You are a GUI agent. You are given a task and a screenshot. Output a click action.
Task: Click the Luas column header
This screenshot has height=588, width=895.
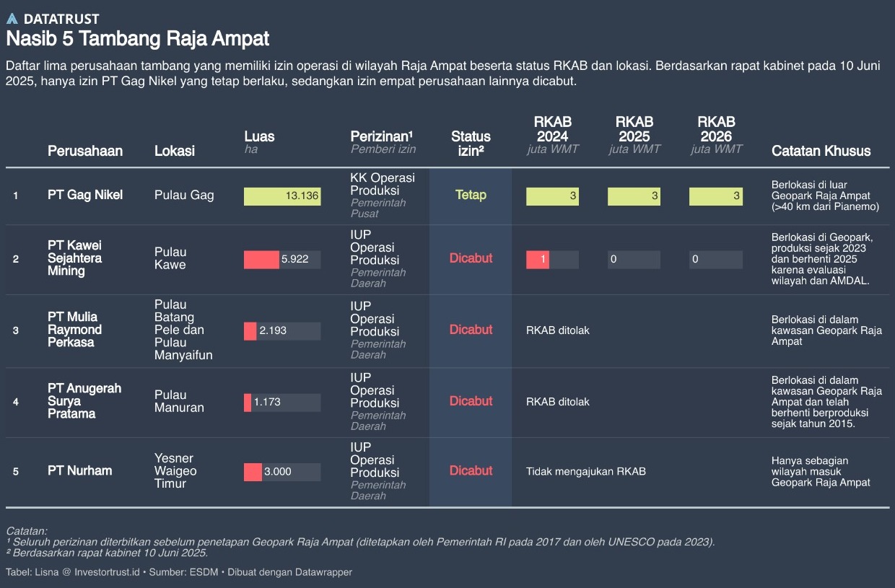pos(259,136)
